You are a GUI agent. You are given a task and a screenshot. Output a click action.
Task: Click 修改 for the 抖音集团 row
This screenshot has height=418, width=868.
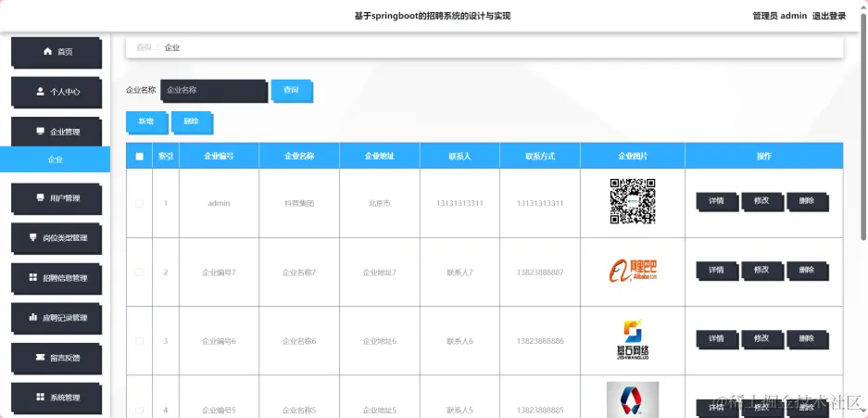click(762, 202)
